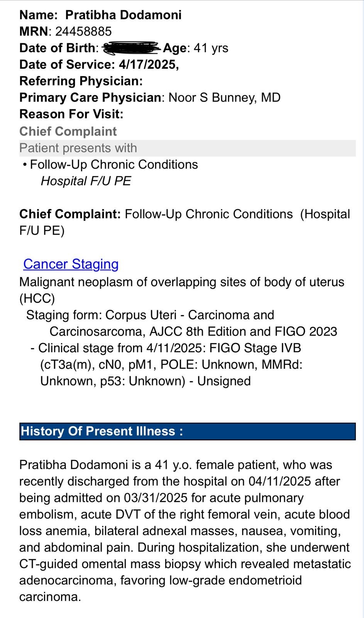Click the Reason For Visit label
The image size is (364, 618).
pyautogui.click(x=71, y=114)
